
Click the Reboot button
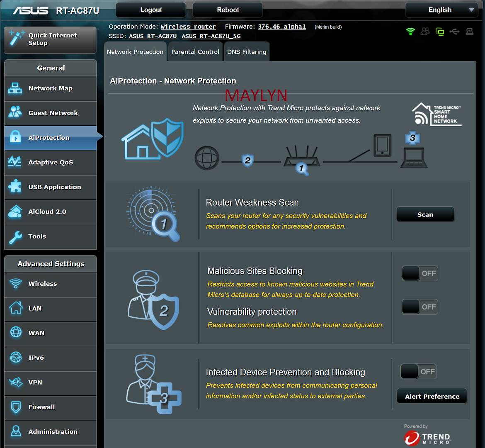(228, 10)
